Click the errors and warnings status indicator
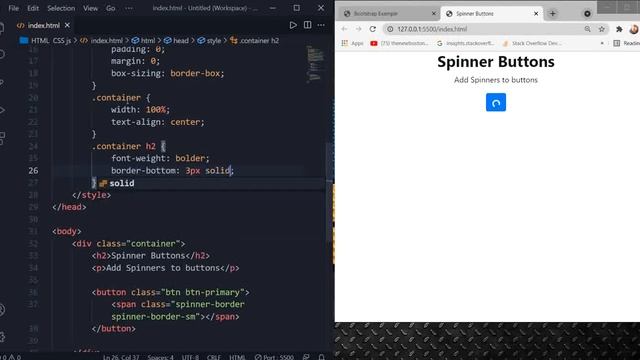 10,357
